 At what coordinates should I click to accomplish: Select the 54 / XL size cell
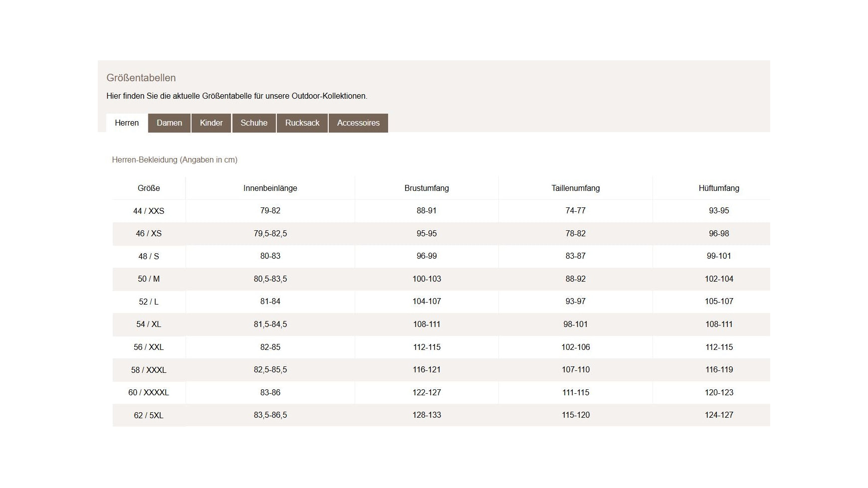pos(149,325)
